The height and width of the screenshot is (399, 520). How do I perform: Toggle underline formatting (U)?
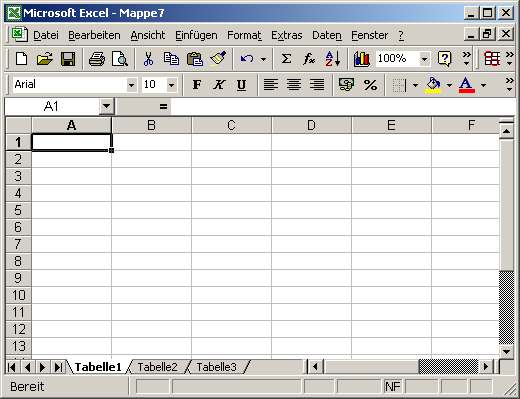241,85
